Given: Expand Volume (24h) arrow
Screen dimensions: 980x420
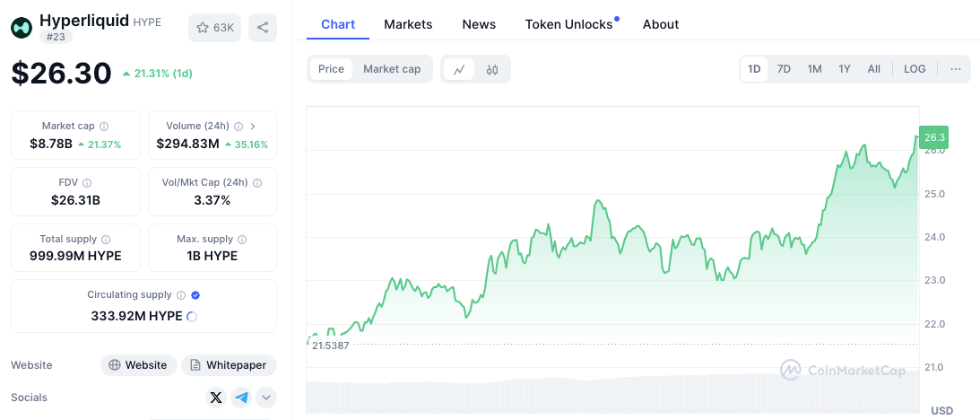Looking at the screenshot, I should pyautogui.click(x=253, y=127).
